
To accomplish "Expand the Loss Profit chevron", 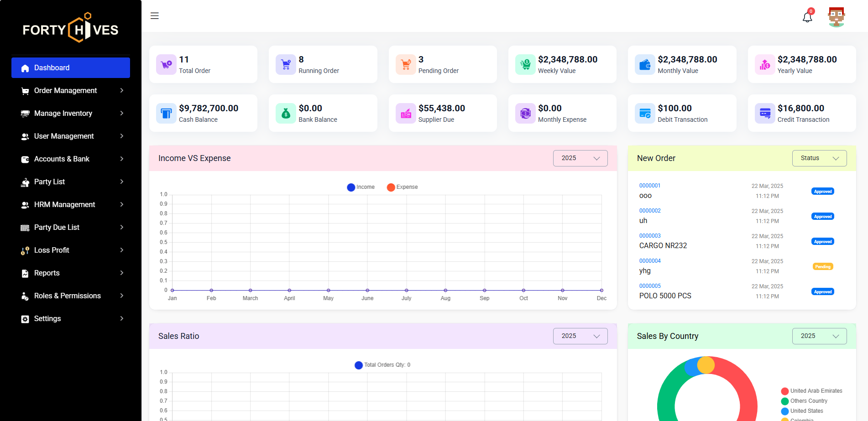I will coord(122,250).
